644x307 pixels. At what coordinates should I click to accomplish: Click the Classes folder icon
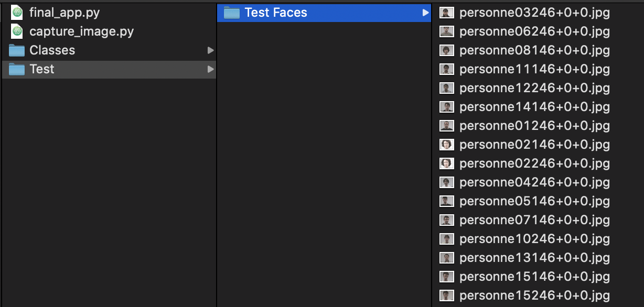point(17,50)
